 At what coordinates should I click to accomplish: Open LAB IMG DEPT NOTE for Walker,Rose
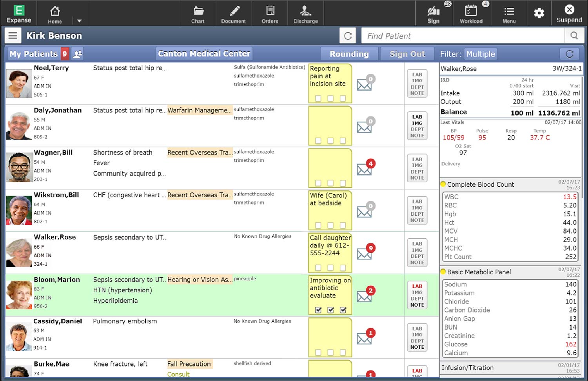[417, 253]
